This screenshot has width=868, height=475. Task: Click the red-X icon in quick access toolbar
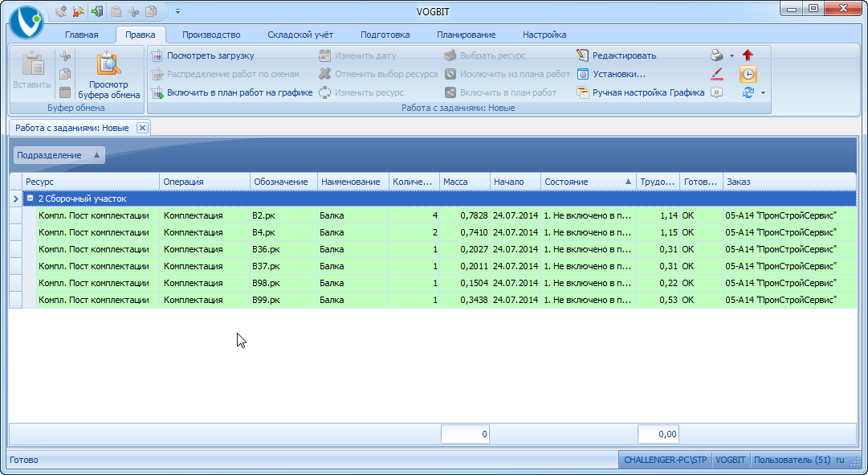pos(78,11)
